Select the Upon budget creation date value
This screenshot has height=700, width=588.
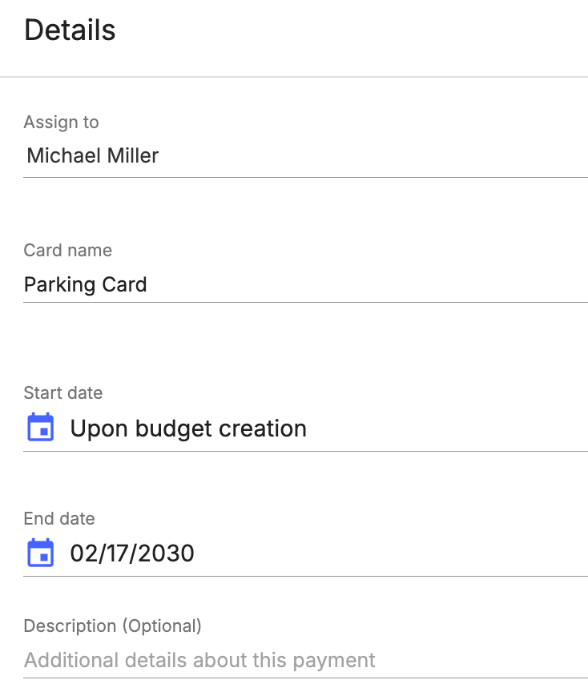188,428
